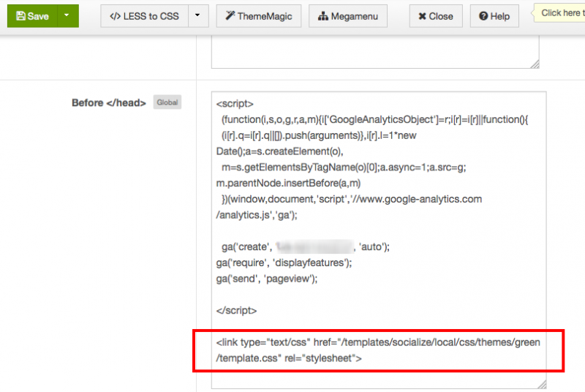Click the ga('send', 'pageview'); line
This screenshot has height=392, width=585.
(267, 279)
